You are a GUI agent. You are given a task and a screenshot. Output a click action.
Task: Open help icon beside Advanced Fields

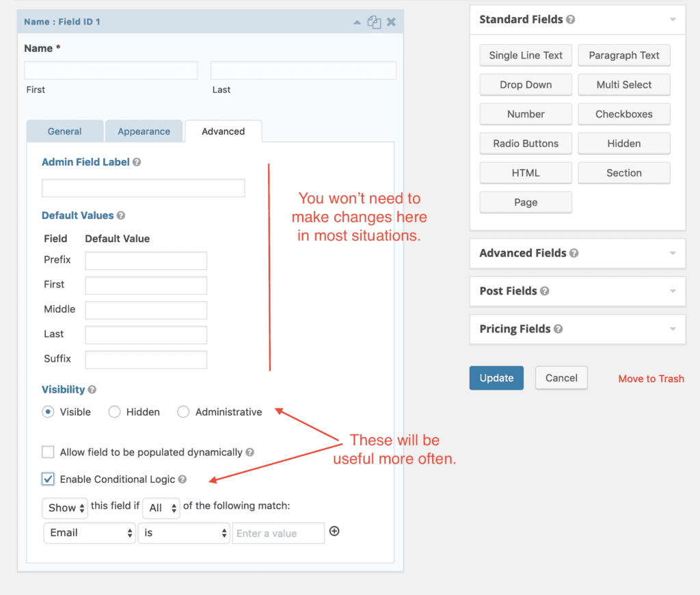574,253
